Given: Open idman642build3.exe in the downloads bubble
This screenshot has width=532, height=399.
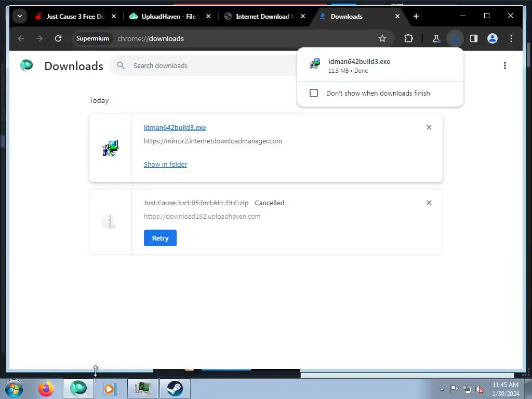Looking at the screenshot, I should coord(380,65).
